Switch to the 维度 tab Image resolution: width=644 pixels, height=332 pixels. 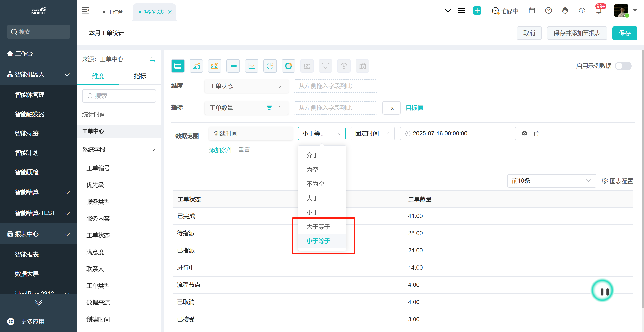[x=98, y=76]
